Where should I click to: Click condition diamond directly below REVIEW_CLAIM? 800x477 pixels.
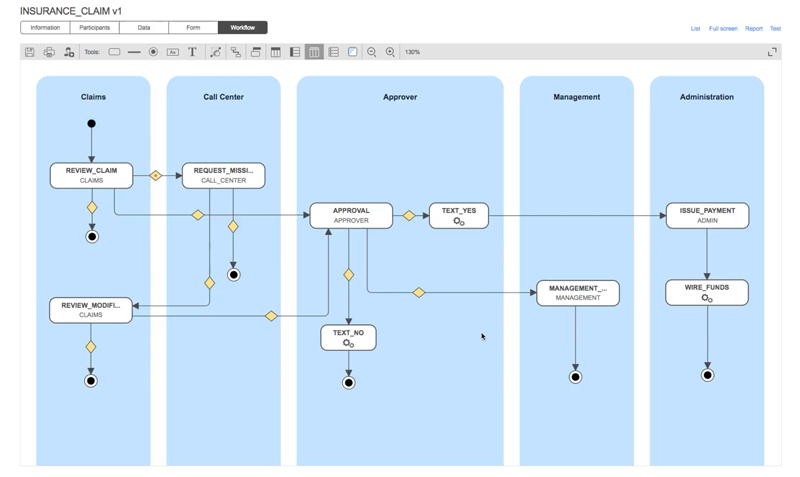tap(92, 208)
